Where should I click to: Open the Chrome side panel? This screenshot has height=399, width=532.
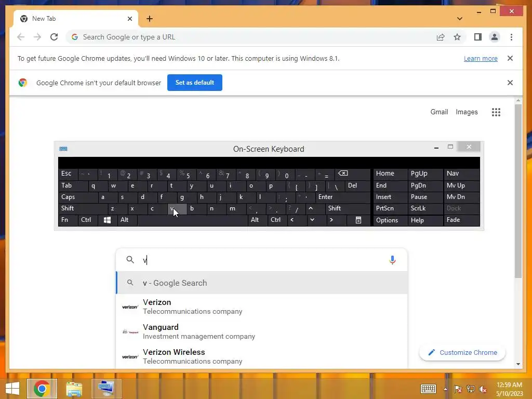[x=478, y=37]
